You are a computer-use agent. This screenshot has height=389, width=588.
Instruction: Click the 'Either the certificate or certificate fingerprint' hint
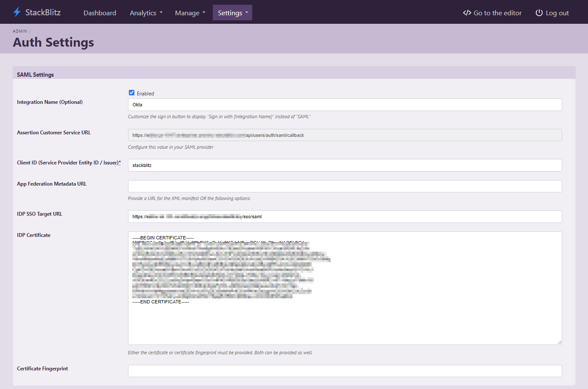tap(220, 353)
